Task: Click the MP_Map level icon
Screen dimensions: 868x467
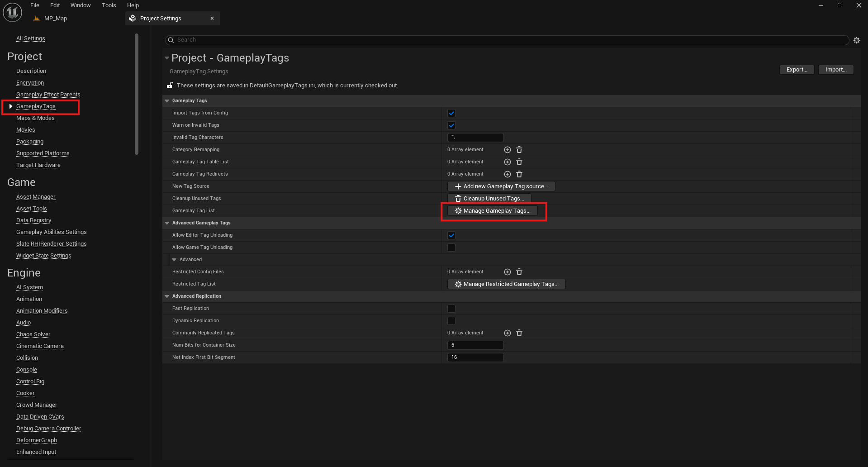Action: pos(37,19)
